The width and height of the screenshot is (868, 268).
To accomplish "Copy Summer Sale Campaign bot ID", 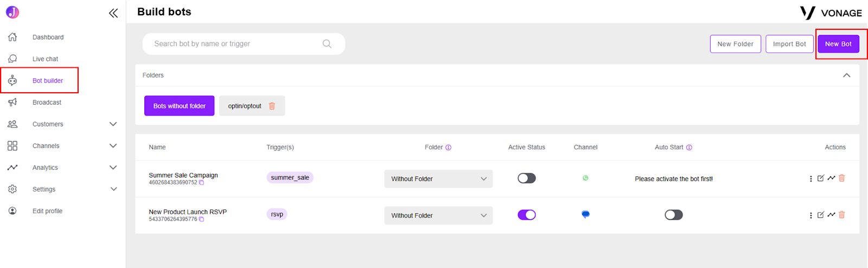I will point(201,183).
